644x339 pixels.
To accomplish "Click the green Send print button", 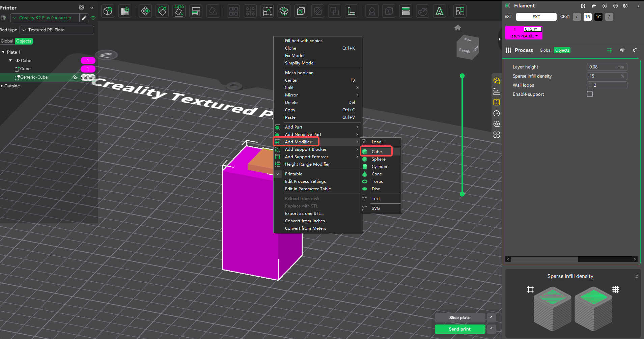I will coord(459,329).
